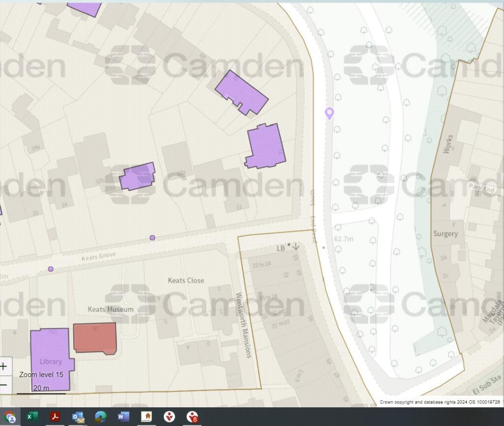Select the upper purple building left of location pin
The width and height of the screenshot is (504, 426).
pyautogui.click(x=241, y=92)
